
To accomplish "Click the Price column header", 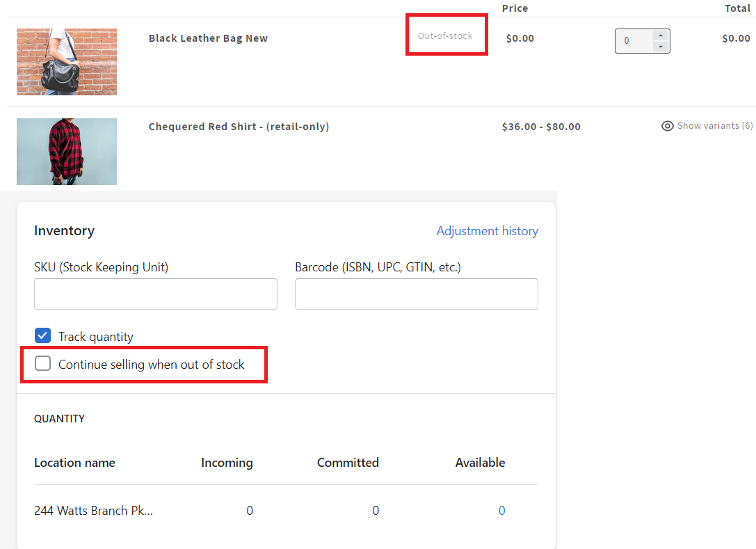I will point(515,8).
